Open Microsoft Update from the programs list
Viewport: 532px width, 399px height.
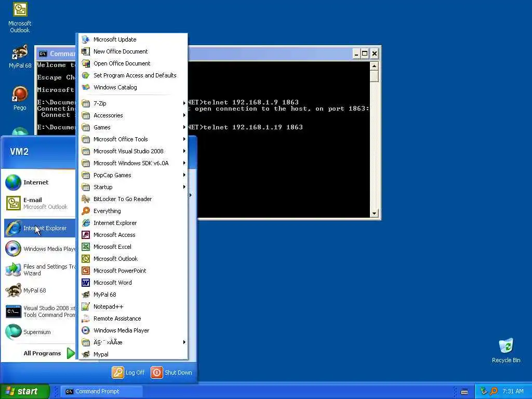[133, 39]
